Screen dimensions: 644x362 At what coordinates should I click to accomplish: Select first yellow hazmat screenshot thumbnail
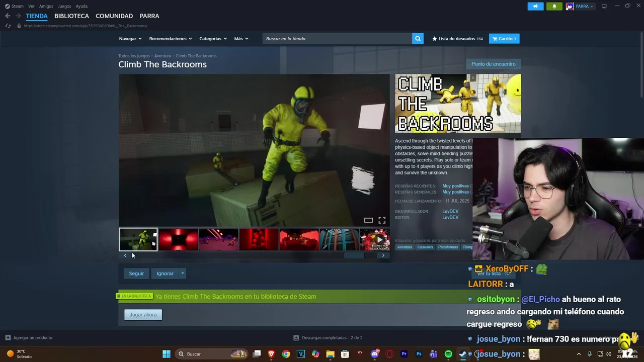pyautogui.click(x=138, y=239)
